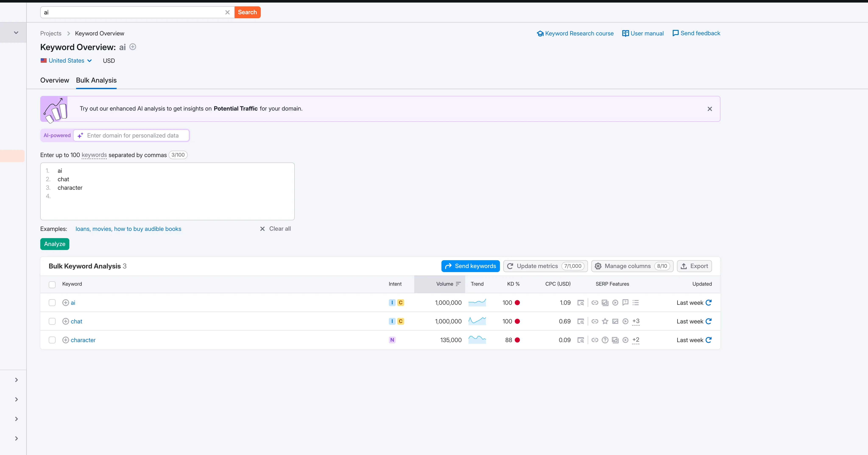868x455 pixels.
Task: Open the United States country dropdown
Action: [66, 61]
